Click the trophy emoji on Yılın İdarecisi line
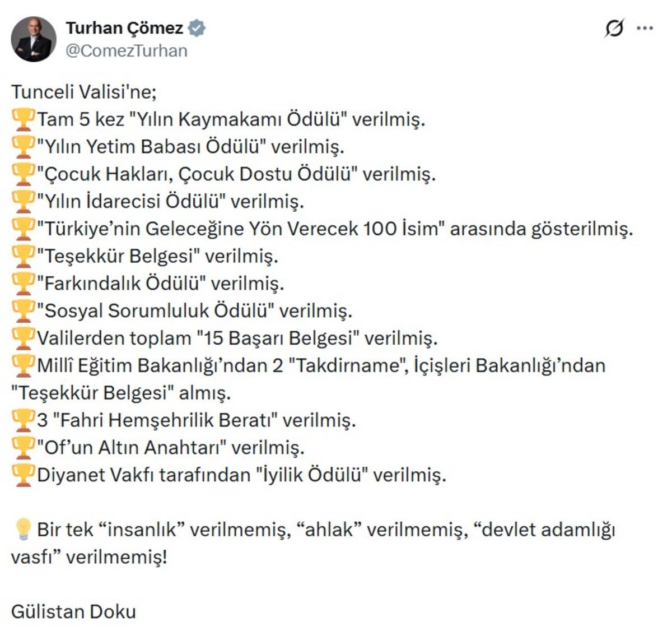The height and width of the screenshot is (631, 672). (24, 201)
